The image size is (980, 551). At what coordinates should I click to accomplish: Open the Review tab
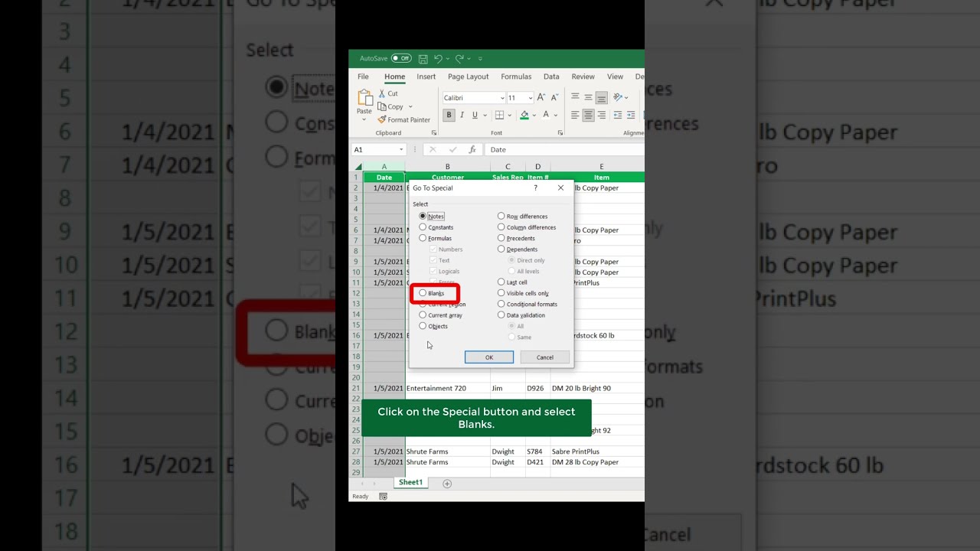583,77
